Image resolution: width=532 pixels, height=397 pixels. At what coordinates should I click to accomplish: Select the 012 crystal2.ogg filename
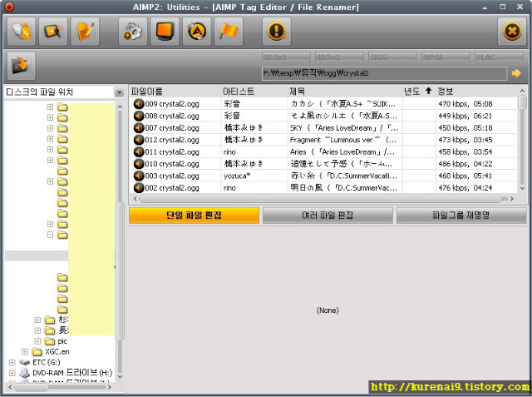click(x=172, y=140)
